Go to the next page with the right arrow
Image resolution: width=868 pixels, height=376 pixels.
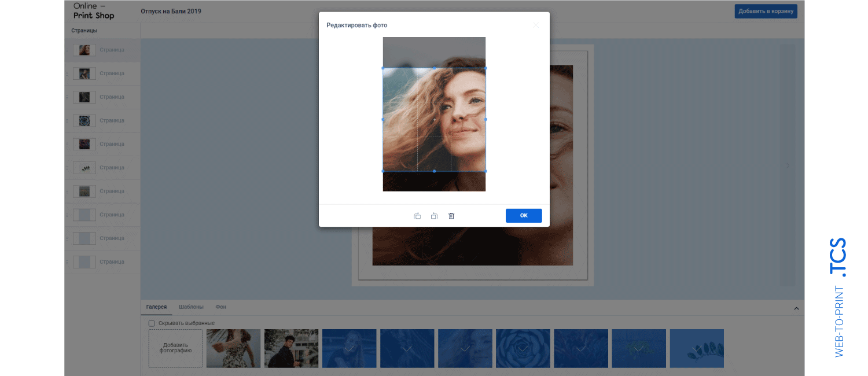coord(788,165)
